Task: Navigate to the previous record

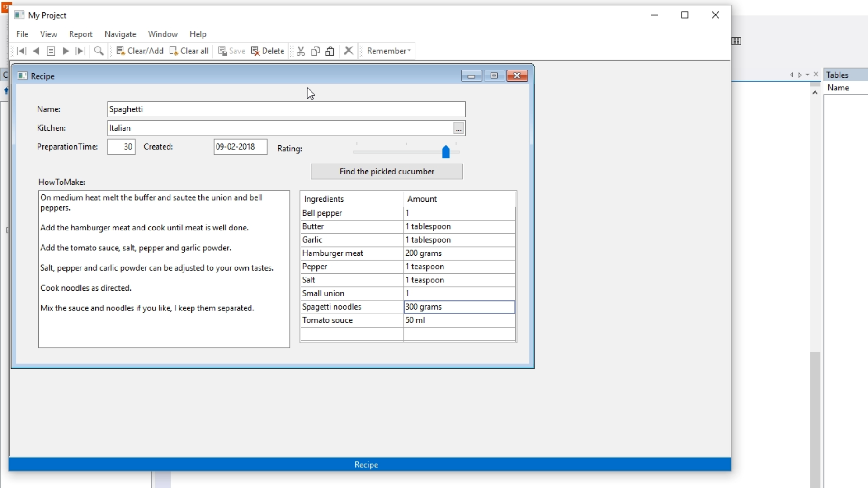Action: (x=36, y=51)
